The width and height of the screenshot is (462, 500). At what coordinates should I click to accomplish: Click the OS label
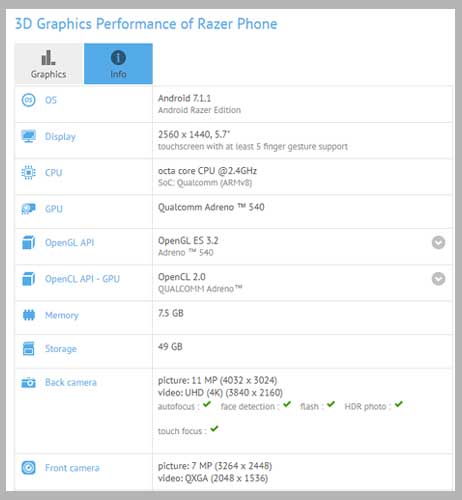[51, 100]
